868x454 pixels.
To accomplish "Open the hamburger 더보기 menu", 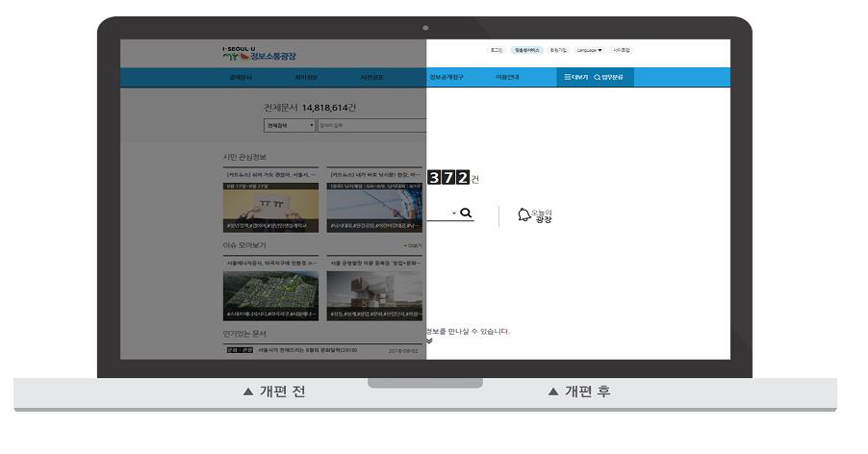I will (x=575, y=77).
